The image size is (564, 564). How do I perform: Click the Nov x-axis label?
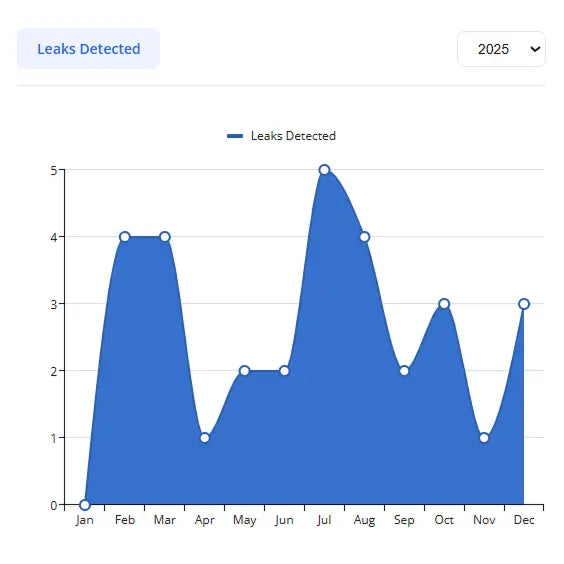point(484,520)
